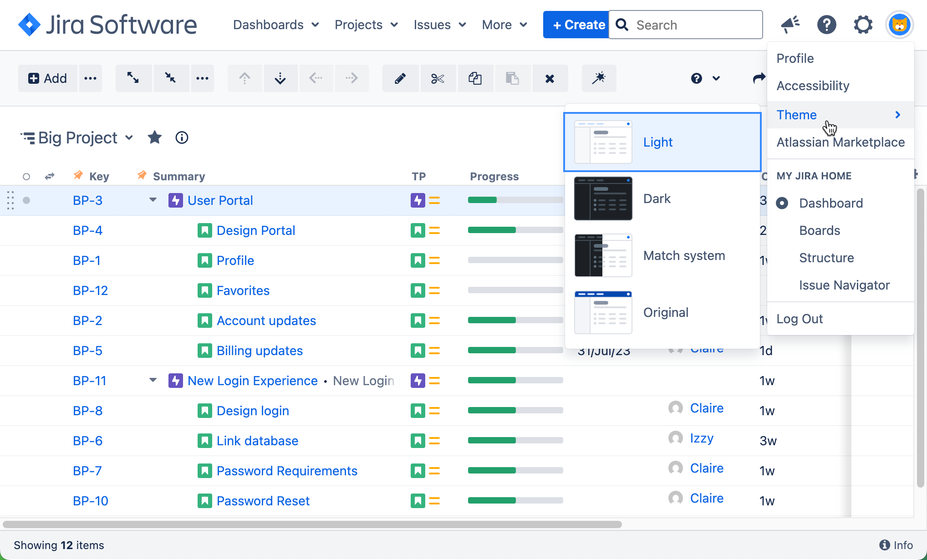Copy the selected item with the copy icon
This screenshot has height=560, width=927.
point(475,78)
